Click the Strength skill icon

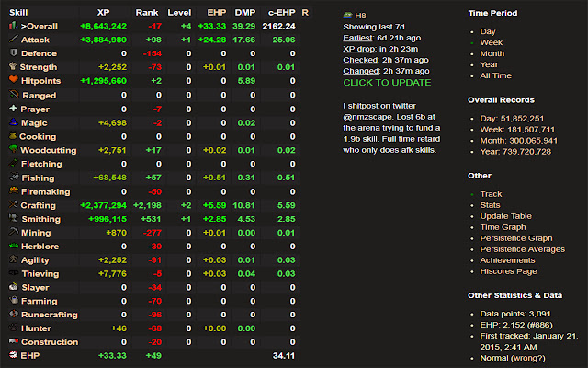point(12,67)
